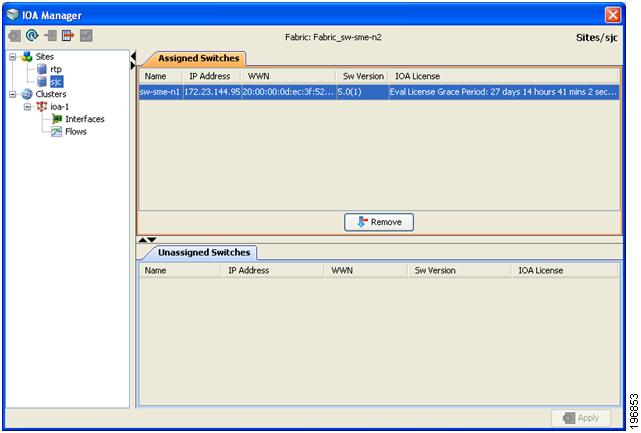Switch to the Assigned Switches tab

[x=198, y=58]
